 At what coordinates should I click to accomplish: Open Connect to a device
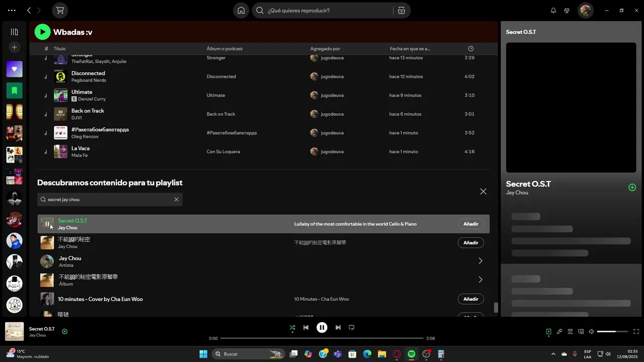[x=581, y=332]
